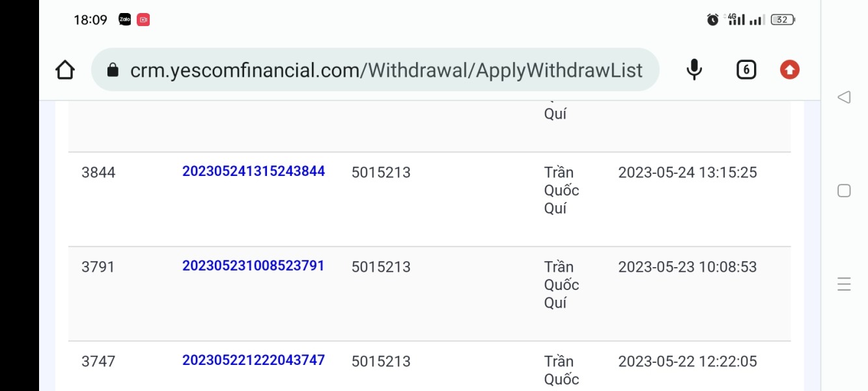Tap the microphone voice search icon
Image resolution: width=868 pixels, height=391 pixels.
coord(695,70)
